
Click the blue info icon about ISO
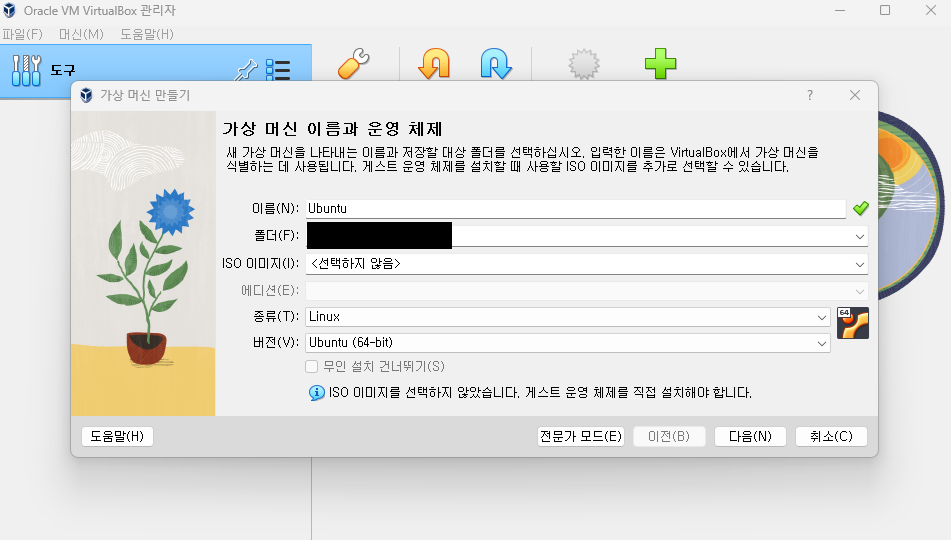316,393
